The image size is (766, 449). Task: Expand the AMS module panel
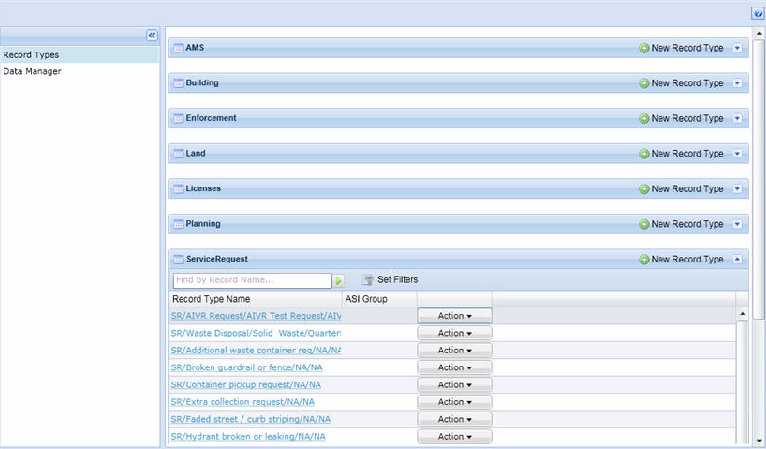tap(738, 48)
